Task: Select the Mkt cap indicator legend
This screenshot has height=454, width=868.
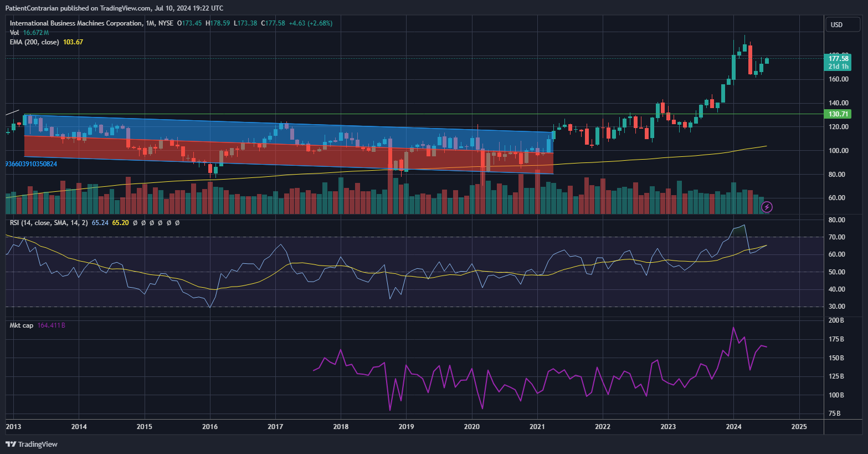Action: click(x=22, y=325)
